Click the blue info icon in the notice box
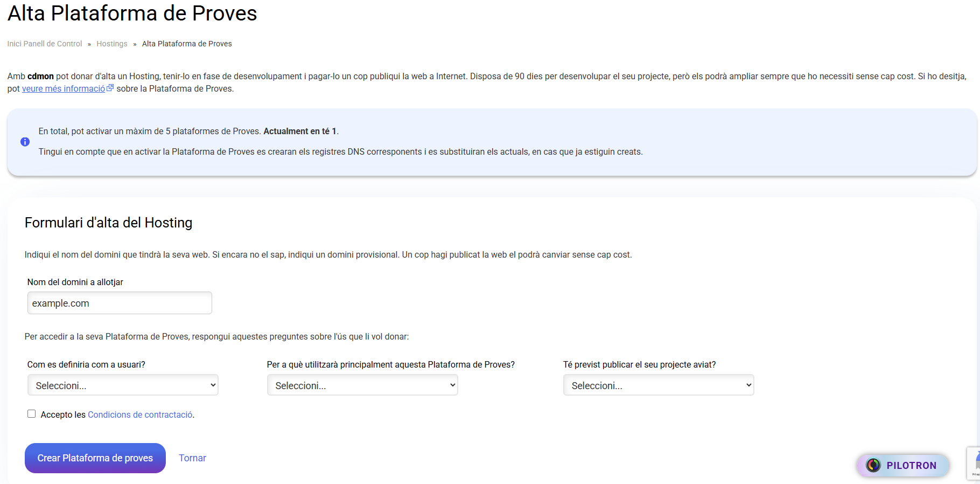The height and width of the screenshot is (484, 980). tap(25, 142)
